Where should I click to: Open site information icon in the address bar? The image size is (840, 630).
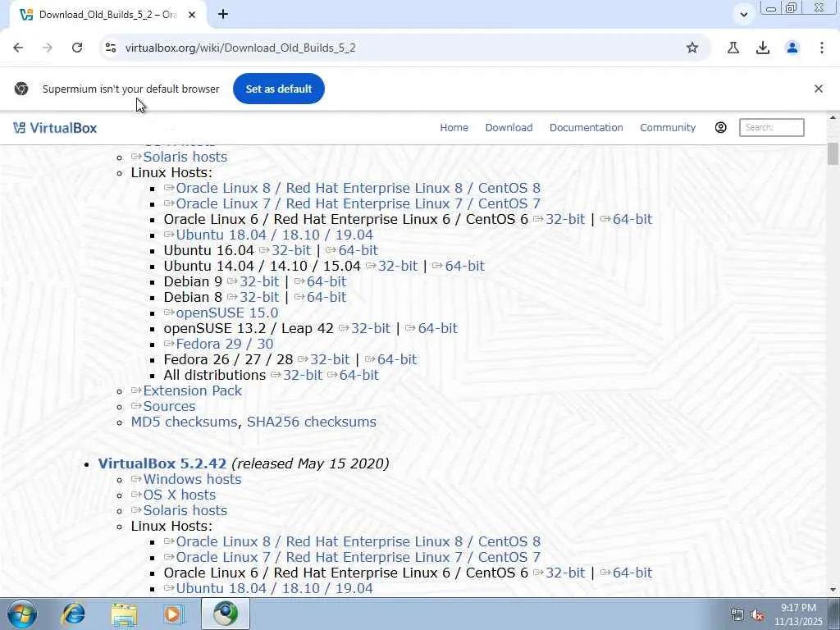pyautogui.click(x=111, y=48)
